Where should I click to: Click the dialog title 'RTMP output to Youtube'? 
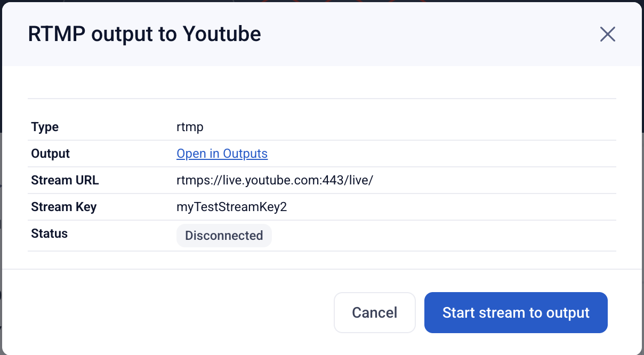point(144,34)
